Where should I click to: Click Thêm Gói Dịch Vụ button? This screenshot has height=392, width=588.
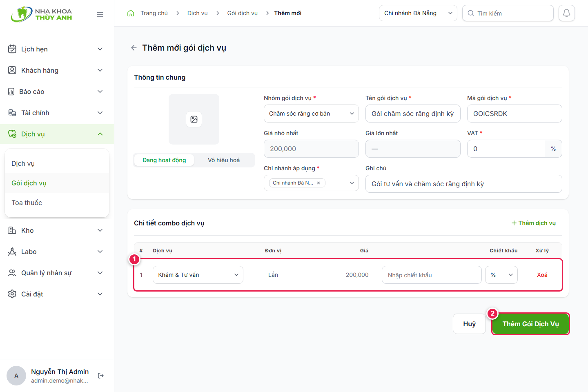click(x=530, y=324)
